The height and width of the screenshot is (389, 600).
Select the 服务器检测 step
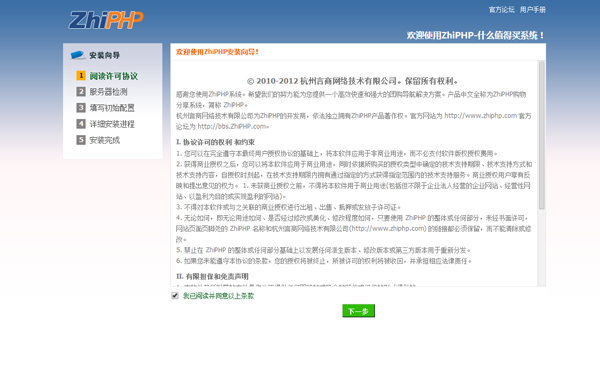point(108,92)
